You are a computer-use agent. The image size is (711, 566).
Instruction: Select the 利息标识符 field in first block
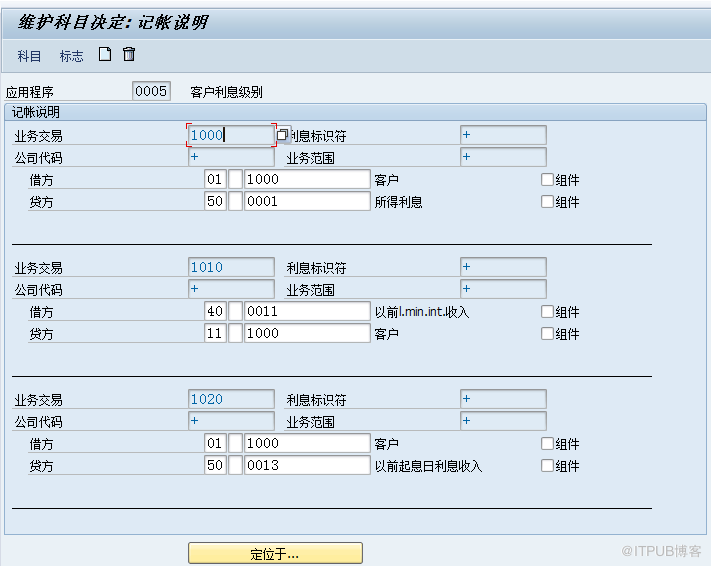click(503, 135)
